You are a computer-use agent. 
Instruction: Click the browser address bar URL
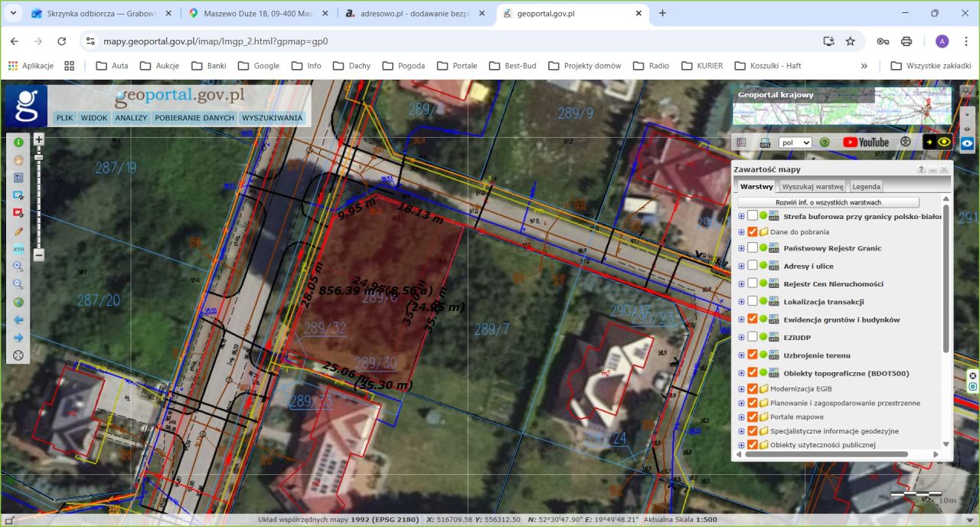[215, 41]
